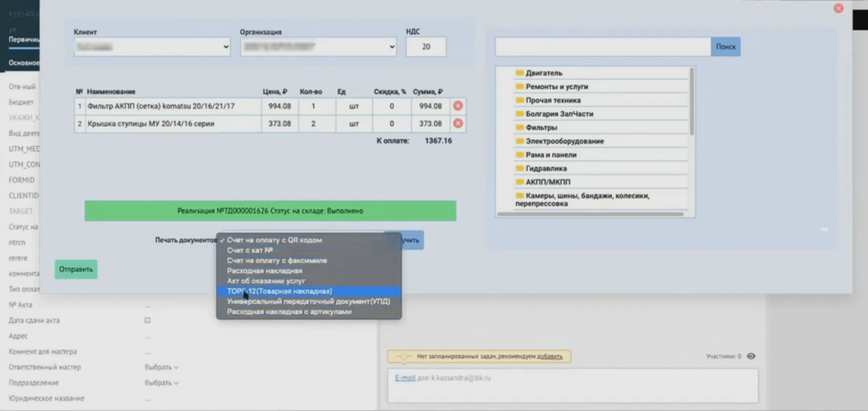Viewport: 868px width, 411px height.
Task: Select ТОРГ-12 (Товарная накладная) option
Action: point(280,291)
